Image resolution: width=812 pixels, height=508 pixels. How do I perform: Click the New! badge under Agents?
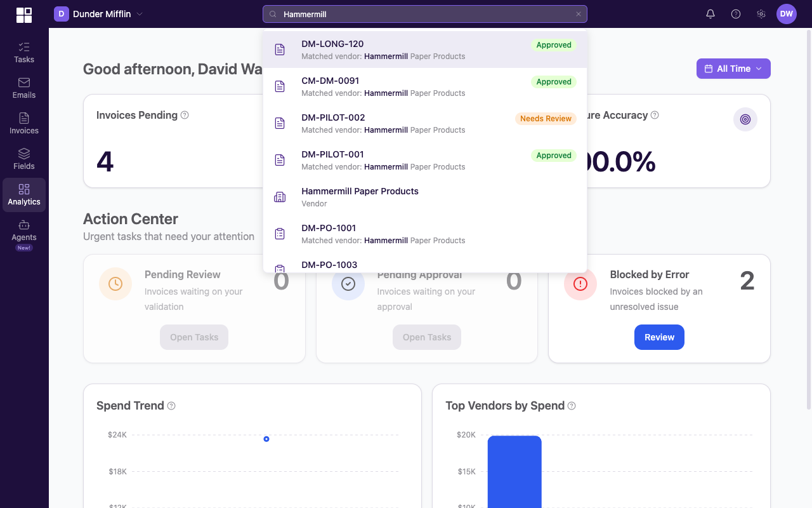click(24, 248)
